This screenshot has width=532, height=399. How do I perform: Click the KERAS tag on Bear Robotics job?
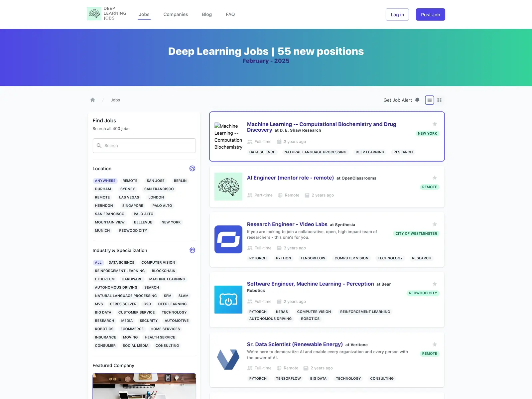click(282, 312)
